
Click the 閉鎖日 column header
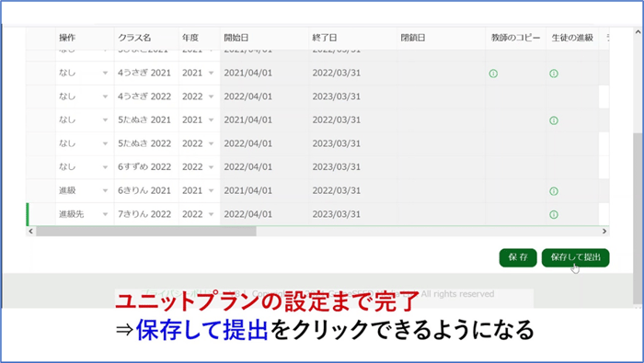click(x=441, y=38)
